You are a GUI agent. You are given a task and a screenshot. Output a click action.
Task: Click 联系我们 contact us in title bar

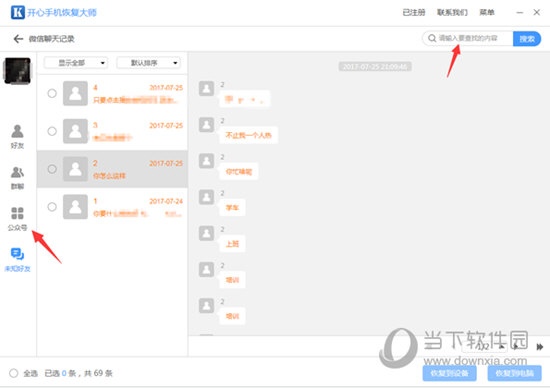[x=452, y=13]
